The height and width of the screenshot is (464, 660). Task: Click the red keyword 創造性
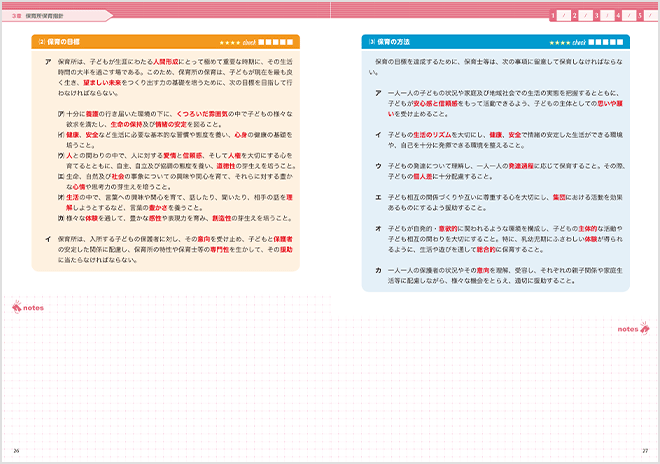pos(222,219)
